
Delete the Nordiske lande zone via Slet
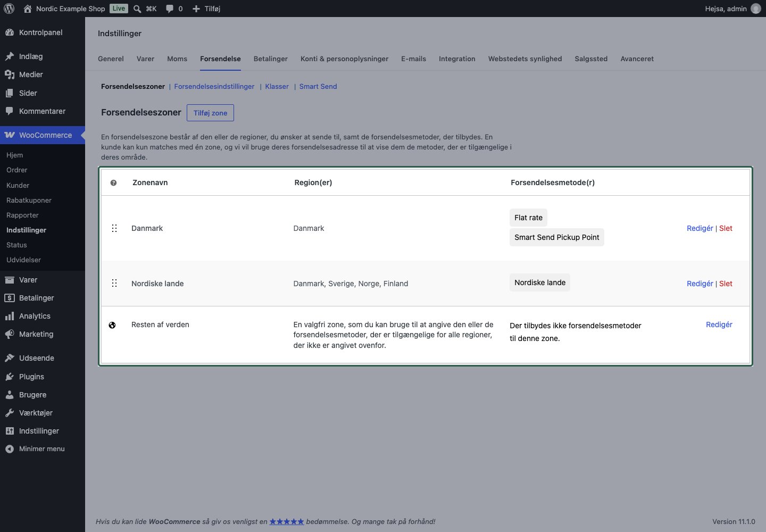(726, 284)
